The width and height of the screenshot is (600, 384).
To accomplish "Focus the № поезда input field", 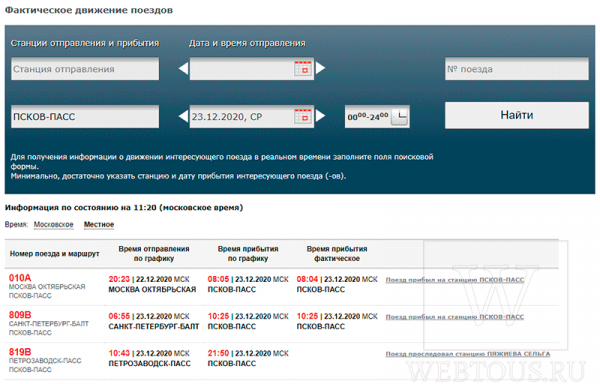I will point(517,69).
